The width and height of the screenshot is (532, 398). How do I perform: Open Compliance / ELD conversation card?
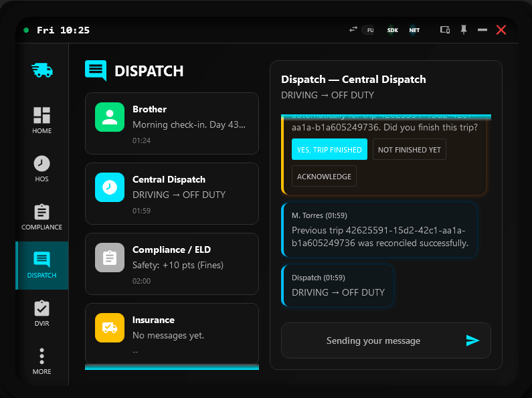172,264
